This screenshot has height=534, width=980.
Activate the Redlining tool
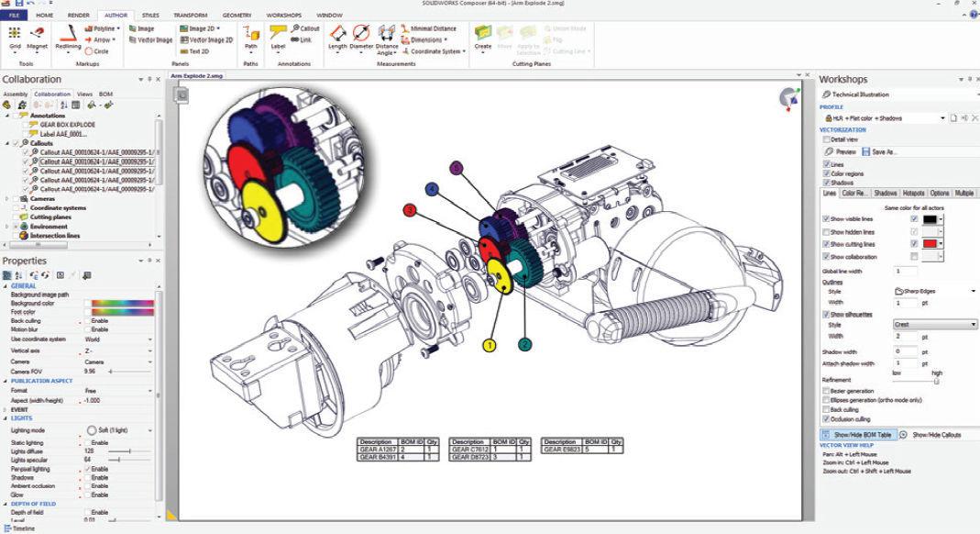(69, 37)
